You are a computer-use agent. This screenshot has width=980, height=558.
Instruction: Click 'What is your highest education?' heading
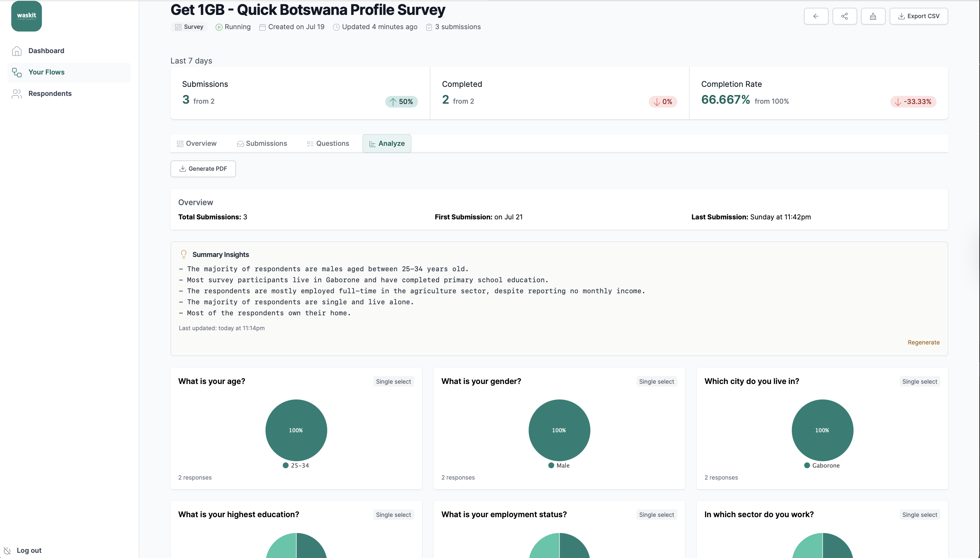click(239, 514)
